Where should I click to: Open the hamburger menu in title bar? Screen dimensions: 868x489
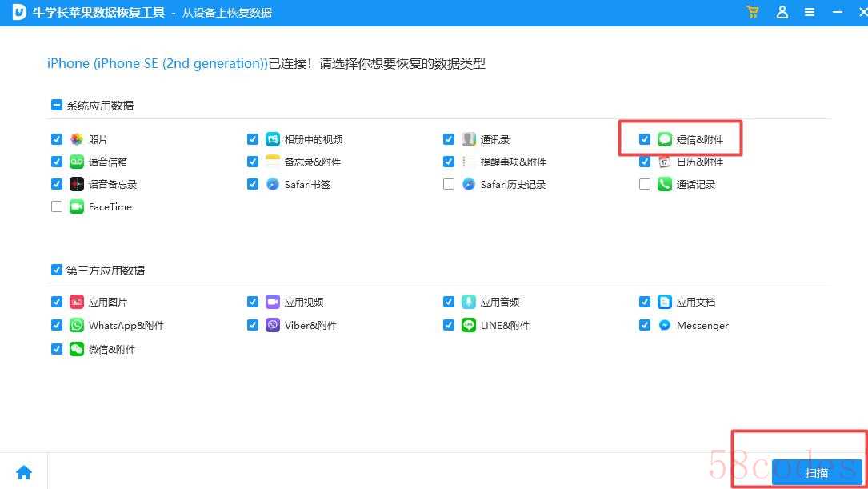tap(810, 12)
